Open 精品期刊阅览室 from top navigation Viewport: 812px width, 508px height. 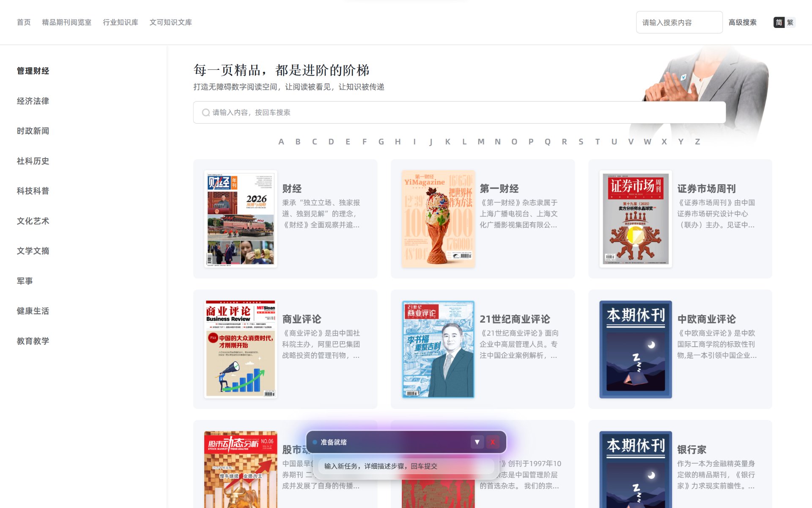(67, 22)
